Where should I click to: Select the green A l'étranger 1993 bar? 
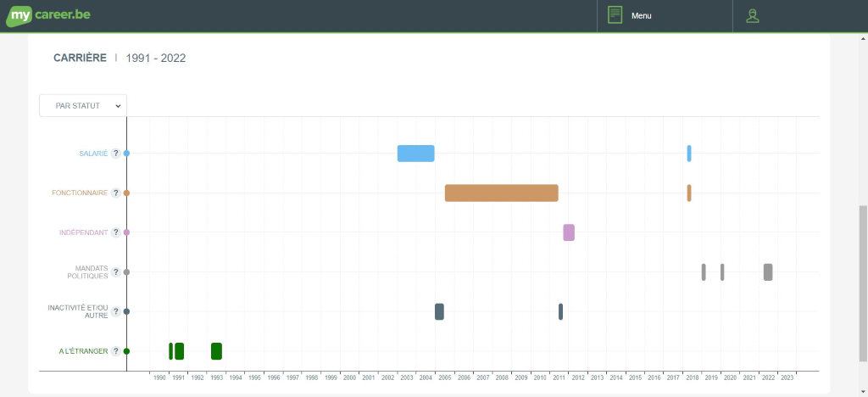(x=216, y=351)
